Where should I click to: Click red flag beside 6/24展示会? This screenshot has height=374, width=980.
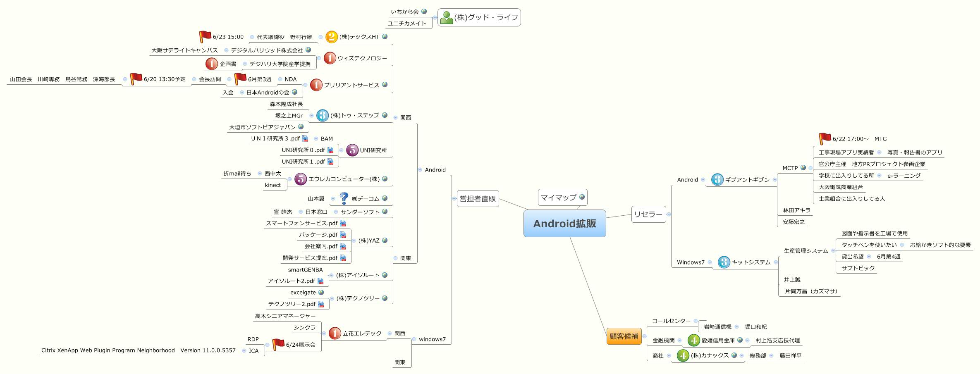278,345
